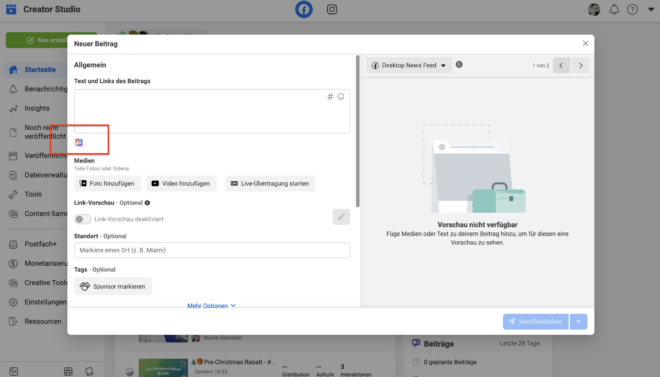Screen dimensions: 660x377
Task: Open Einstellungen in sidebar
Action: click(x=45, y=302)
